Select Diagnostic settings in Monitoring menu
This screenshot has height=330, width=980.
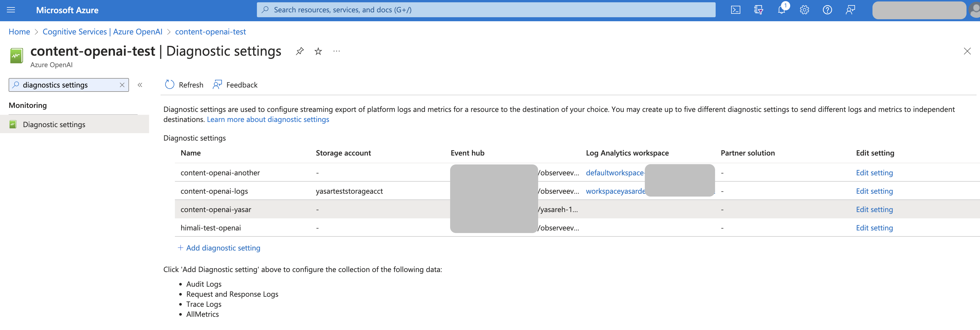54,125
